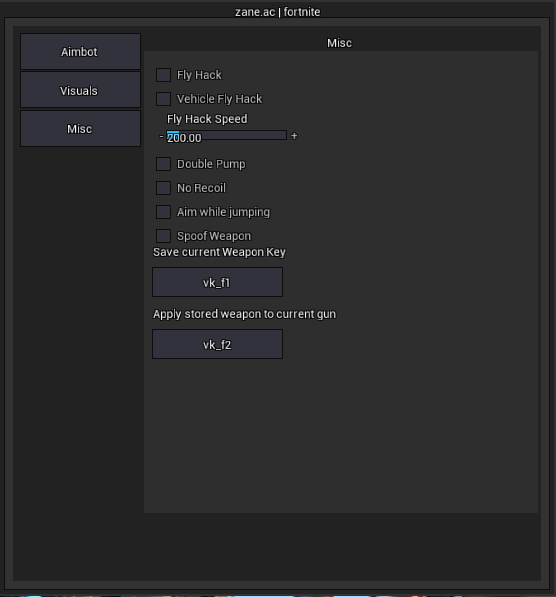Switch to the Visuals tab
This screenshot has height=597, width=556.
click(x=80, y=90)
